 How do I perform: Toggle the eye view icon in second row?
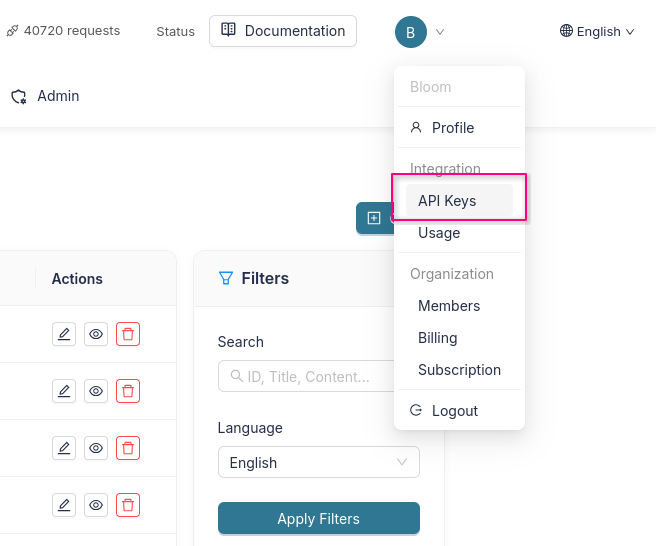(x=96, y=391)
